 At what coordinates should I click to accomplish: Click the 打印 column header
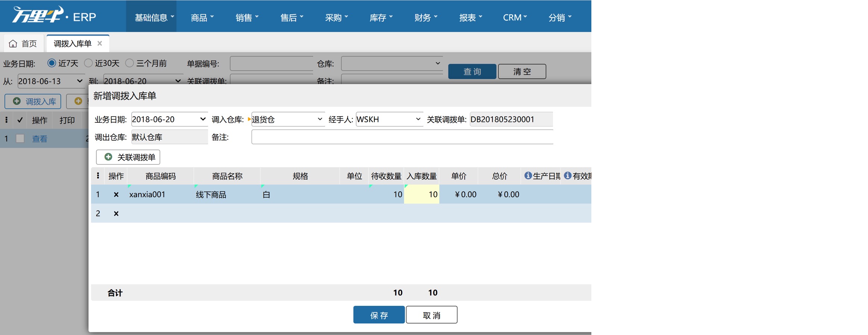point(67,120)
